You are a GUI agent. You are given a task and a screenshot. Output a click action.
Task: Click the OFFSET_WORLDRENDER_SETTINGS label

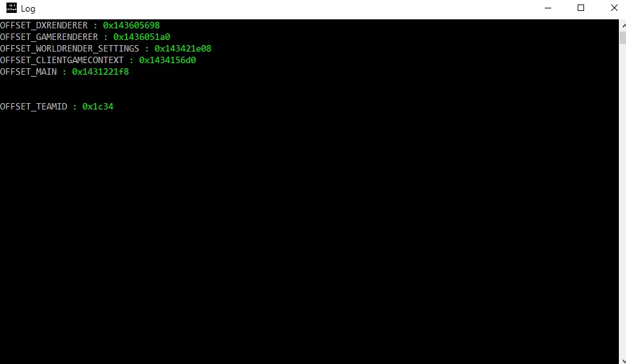[70, 48]
